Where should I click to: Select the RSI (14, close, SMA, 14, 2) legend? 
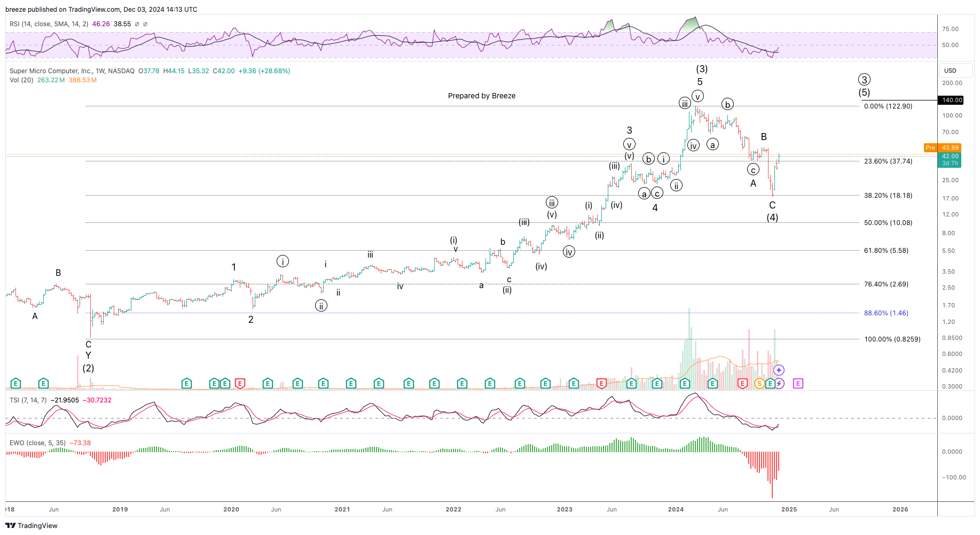[x=49, y=24]
